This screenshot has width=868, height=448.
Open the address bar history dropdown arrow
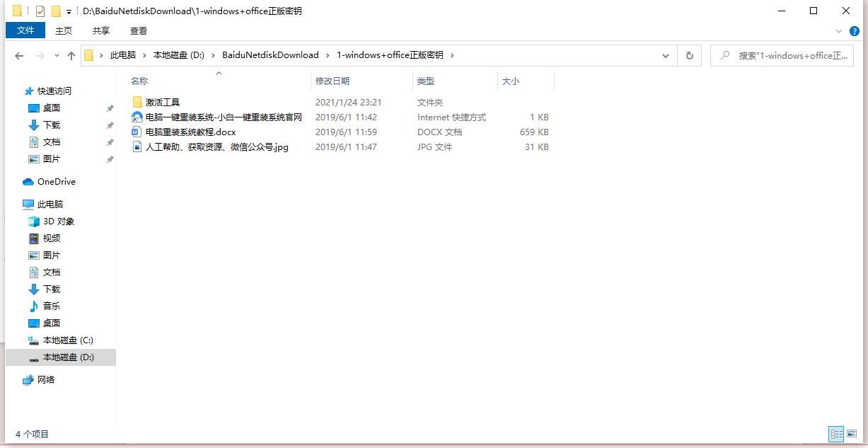pyautogui.click(x=665, y=55)
